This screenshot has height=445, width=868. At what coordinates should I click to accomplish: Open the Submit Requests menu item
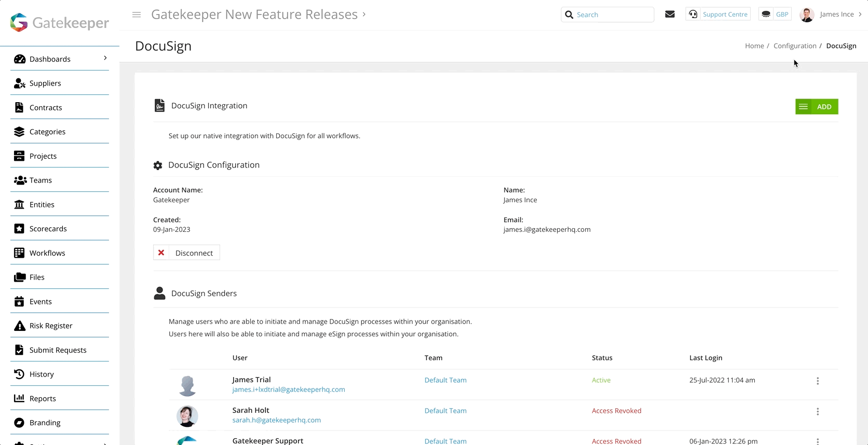tap(60, 350)
